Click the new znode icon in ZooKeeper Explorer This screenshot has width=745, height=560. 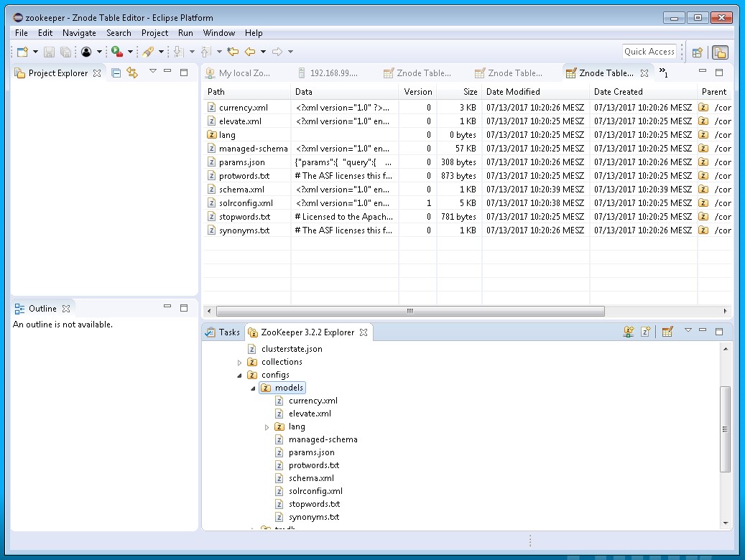pyautogui.click(x=646, y=332)
